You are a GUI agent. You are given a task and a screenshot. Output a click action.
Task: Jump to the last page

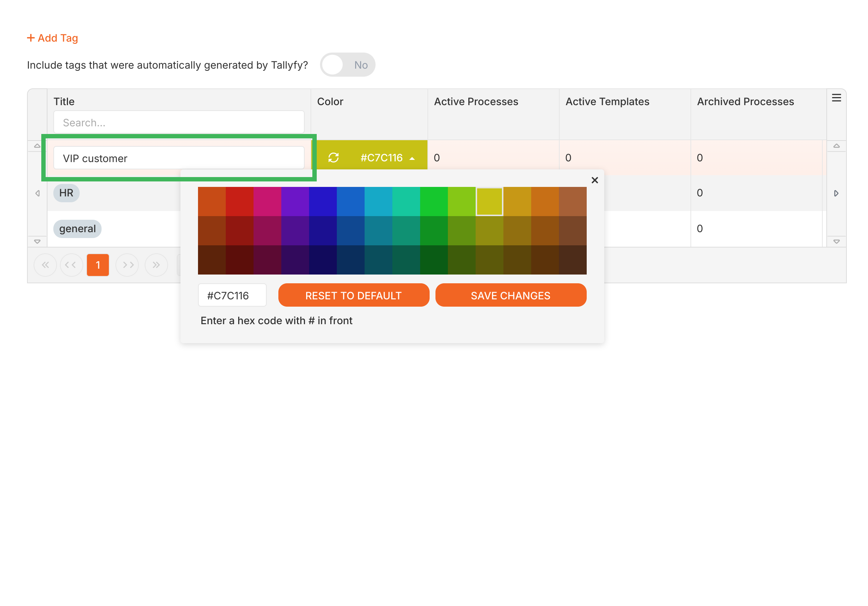pyautogui.click(x=156, y=265)
